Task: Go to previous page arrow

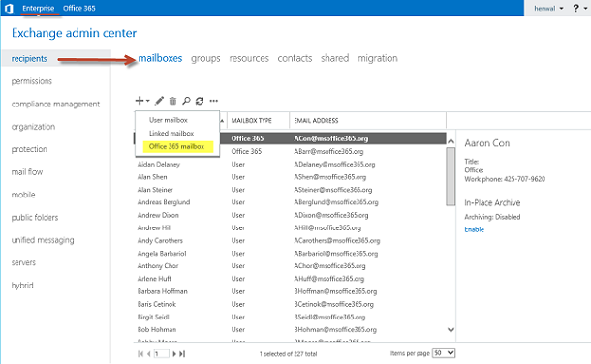Action: point(149,354)
